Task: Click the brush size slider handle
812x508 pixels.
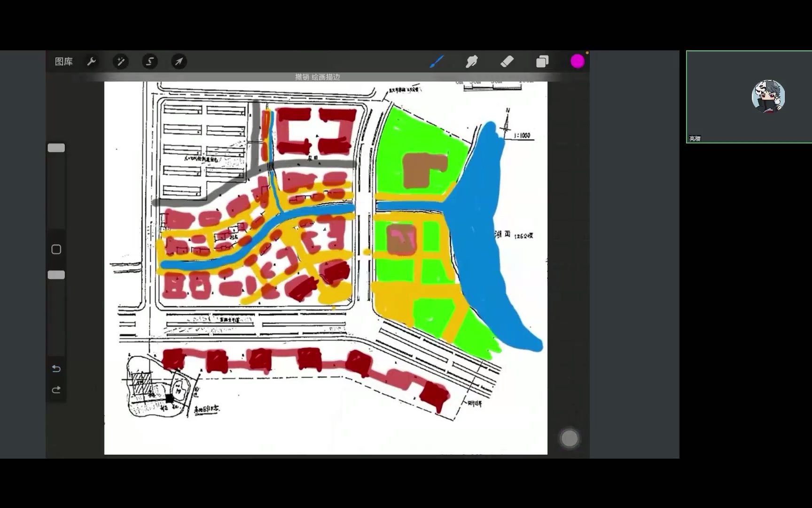Action: [56, 148]
